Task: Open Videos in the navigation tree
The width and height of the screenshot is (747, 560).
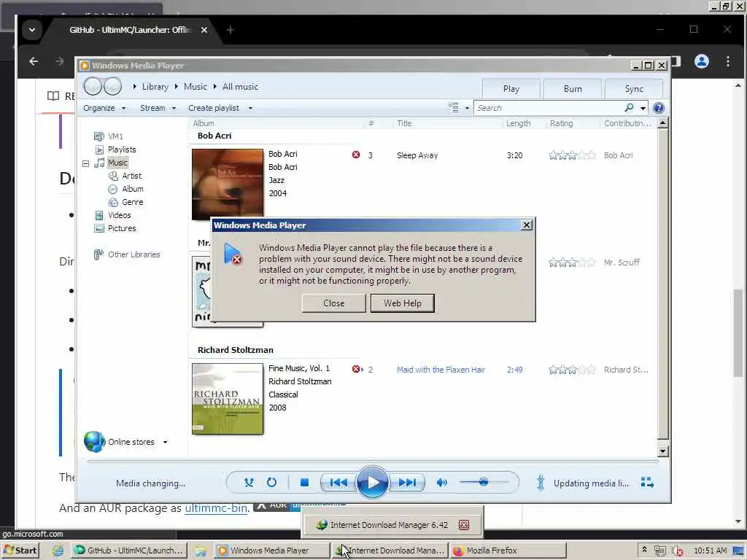Action: coord(119,215)
